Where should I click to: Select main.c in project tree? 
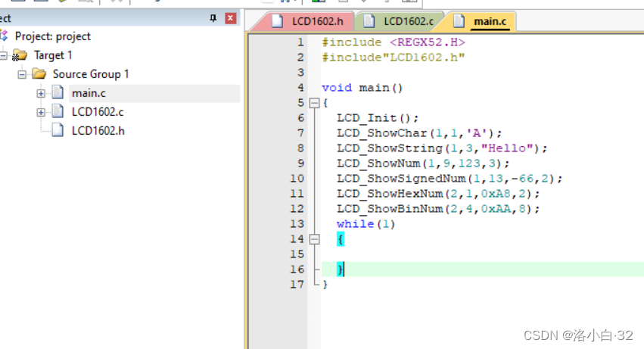click(89, 93)
